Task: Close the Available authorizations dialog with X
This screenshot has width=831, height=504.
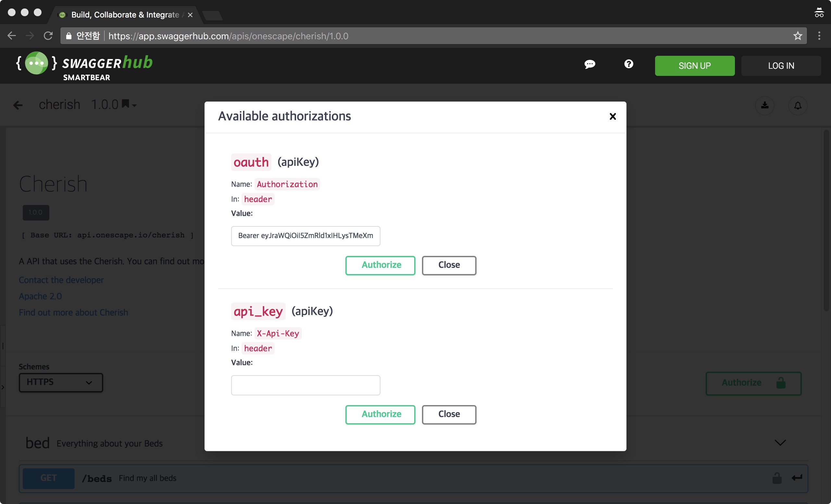Action: pos(613,116)
